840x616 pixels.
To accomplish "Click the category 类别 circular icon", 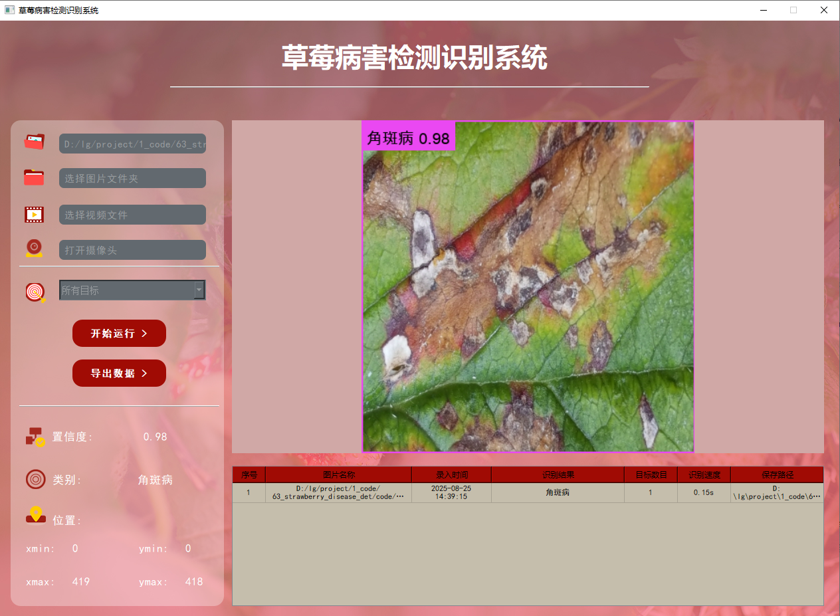I will tap(35, 479).
